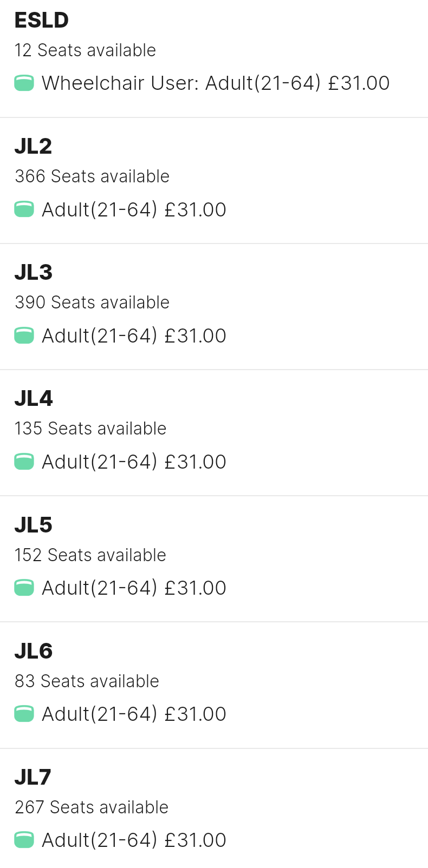Click the green seat icon under JL6
Viewport: 428px width, 868px height.
point(24,714)
